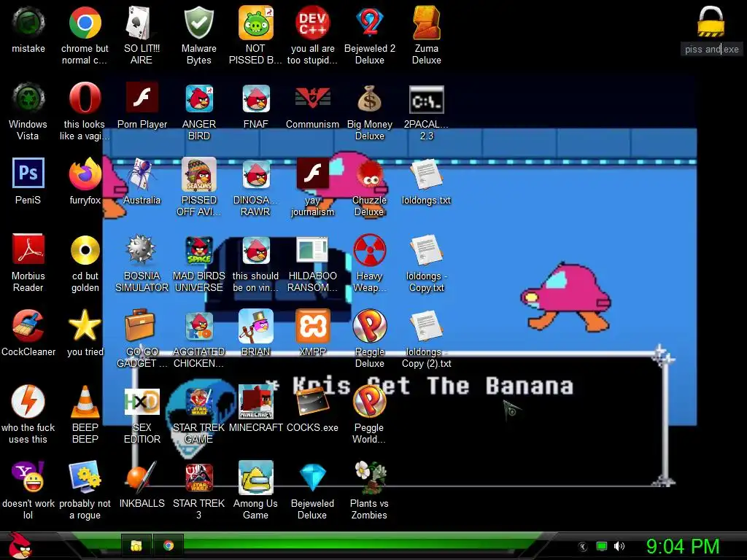
Task: Select the 'cd but golden' disc icon
Action: click(85, 250)
